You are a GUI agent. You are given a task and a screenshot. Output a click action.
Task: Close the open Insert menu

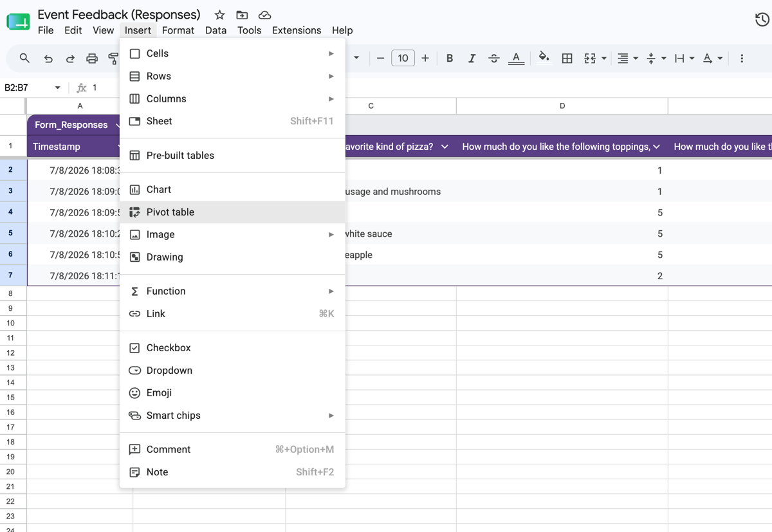(x=138, y=30)
